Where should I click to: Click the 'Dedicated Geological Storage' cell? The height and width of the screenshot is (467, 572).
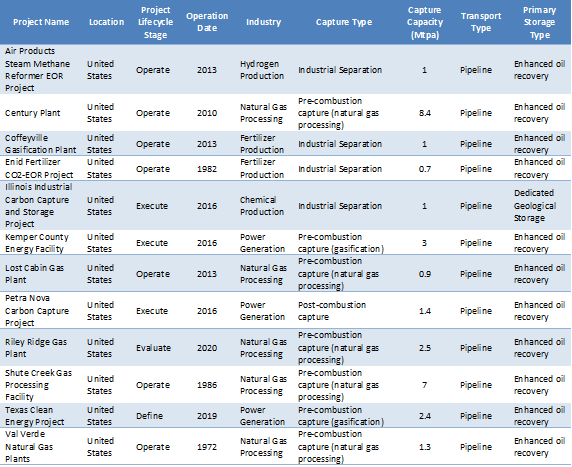coord(535,206)
